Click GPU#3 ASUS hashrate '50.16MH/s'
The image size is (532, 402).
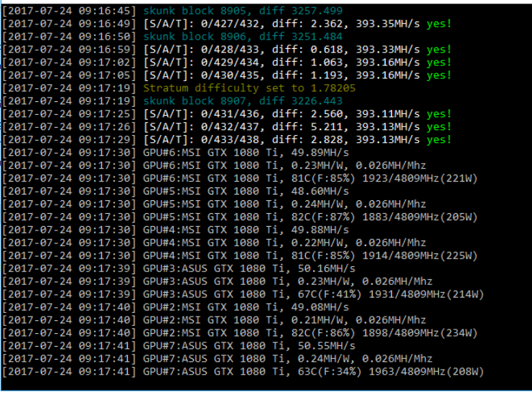coord(327,268)
